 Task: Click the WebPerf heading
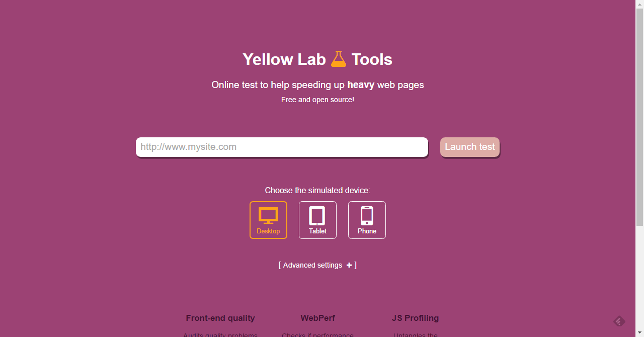pos(317,318)
